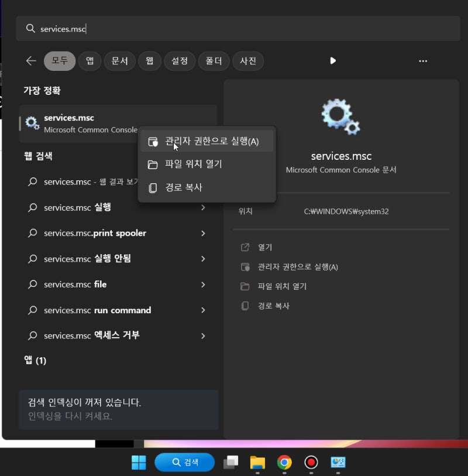
Task: Expand the services.msc file suggestion chevron
Action: coord(203,285)
